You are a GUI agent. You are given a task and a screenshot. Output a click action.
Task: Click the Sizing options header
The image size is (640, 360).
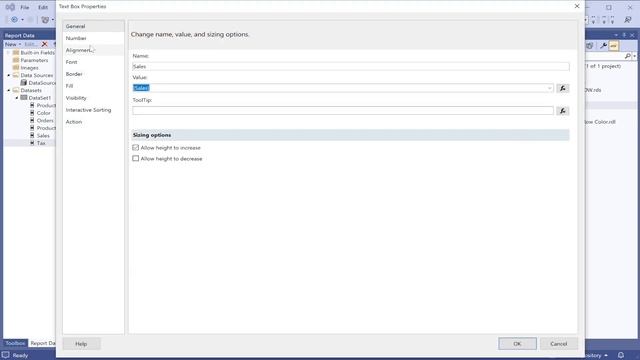coord(351,135)
